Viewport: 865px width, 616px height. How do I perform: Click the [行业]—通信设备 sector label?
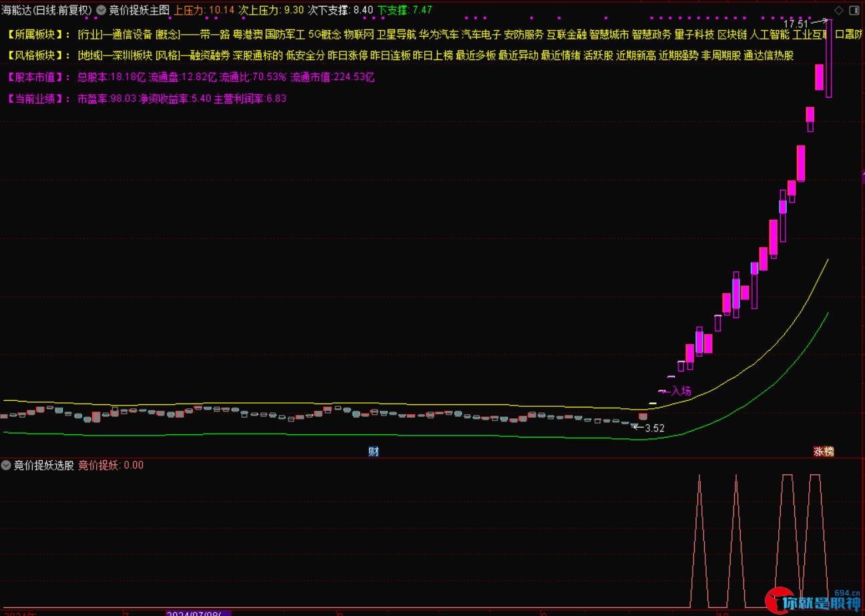pos(115,34)
